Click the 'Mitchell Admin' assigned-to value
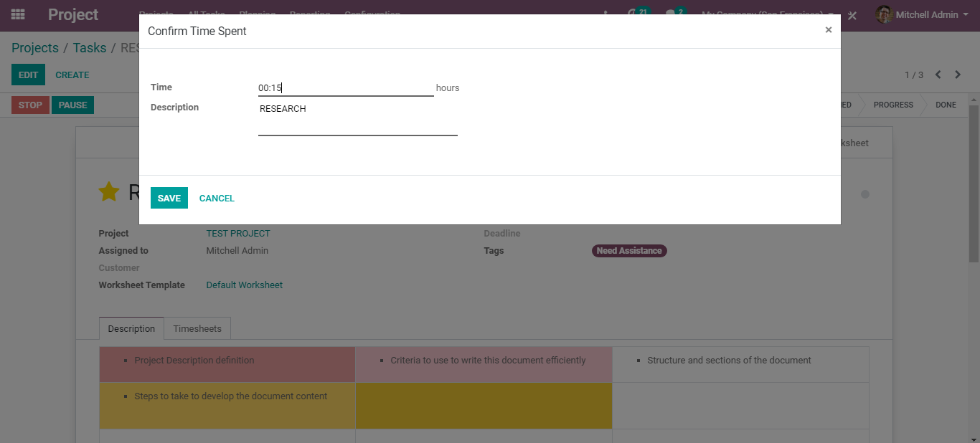 pyautogui.click(x=237, y=251)
